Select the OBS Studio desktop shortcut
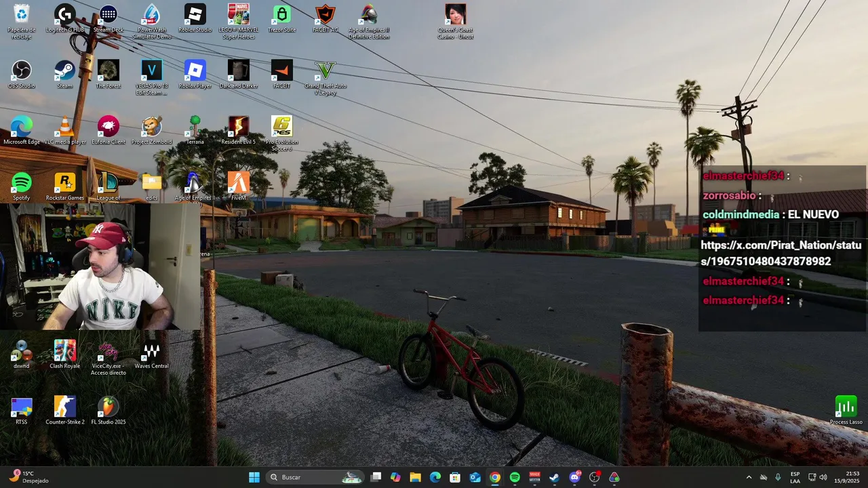This screenshot has height=488, width=868. tap(22, 75)
